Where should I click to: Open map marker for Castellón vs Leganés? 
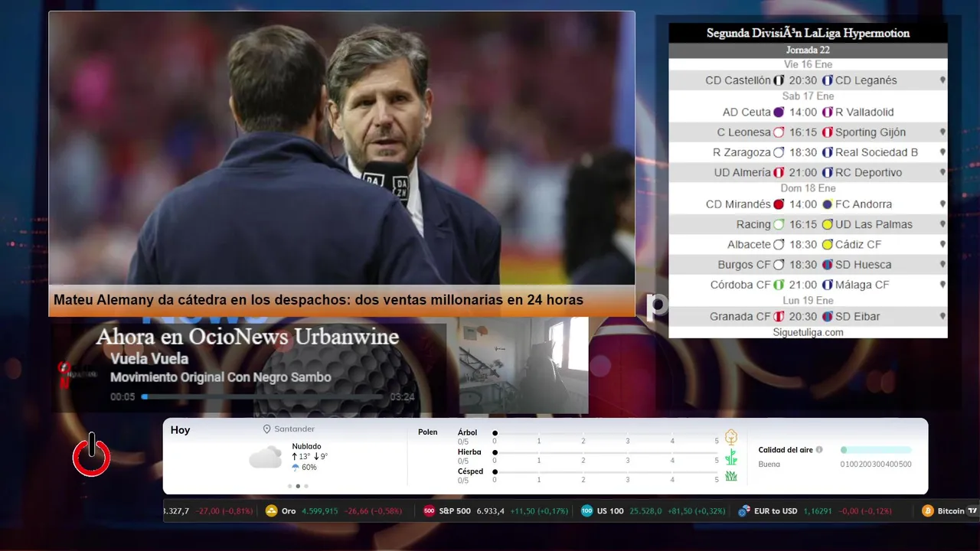942,80
